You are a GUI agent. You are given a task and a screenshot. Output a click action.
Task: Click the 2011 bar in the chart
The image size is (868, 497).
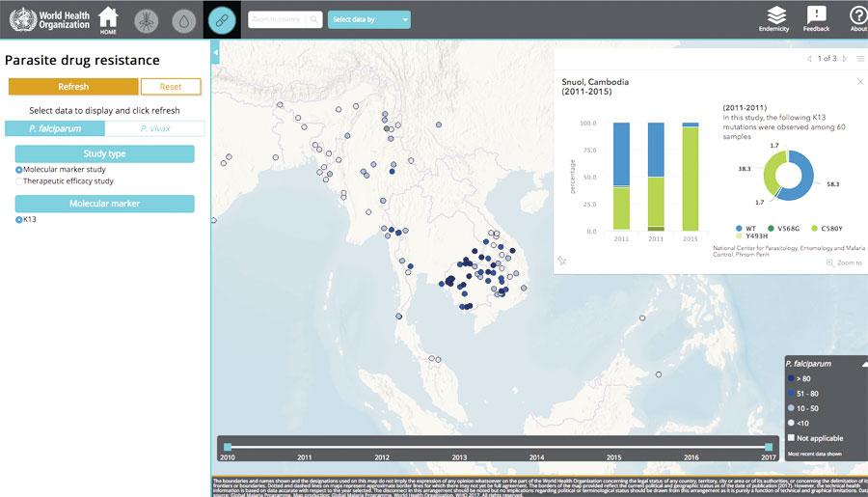point(621,177)
